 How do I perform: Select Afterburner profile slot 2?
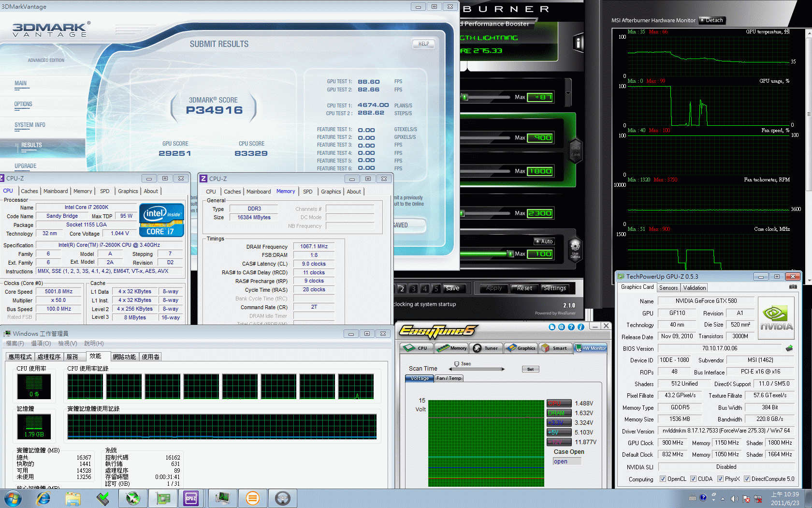402,289
